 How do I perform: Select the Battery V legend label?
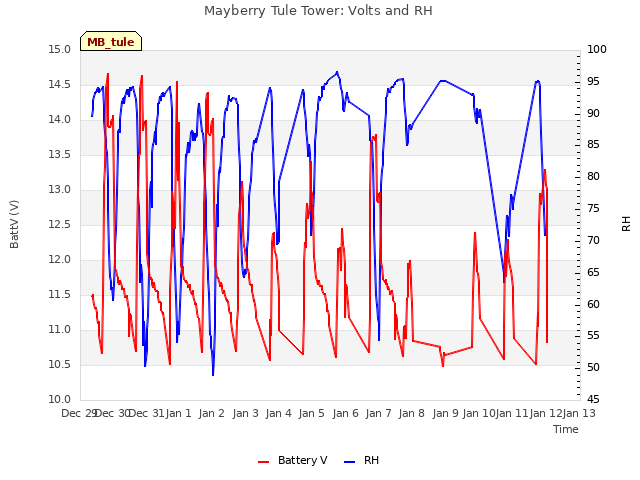click(302, 460)
